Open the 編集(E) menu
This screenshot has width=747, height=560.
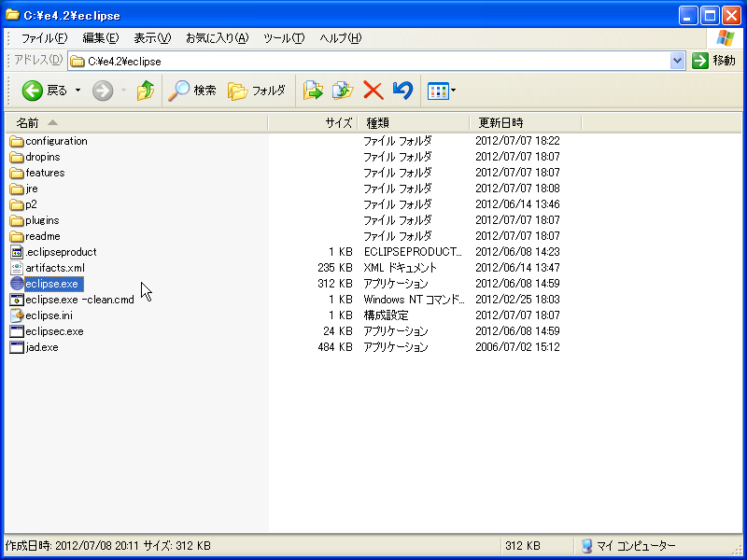click(101, 38)
